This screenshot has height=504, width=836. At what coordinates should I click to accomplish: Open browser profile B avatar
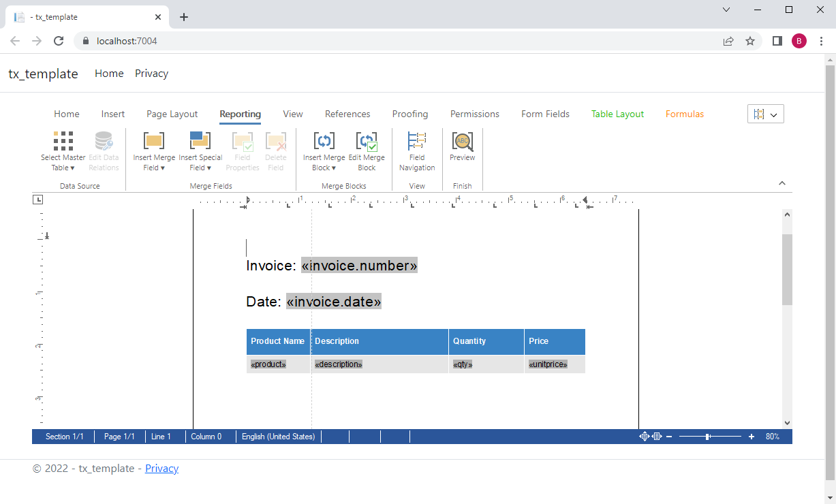point(799,41)
